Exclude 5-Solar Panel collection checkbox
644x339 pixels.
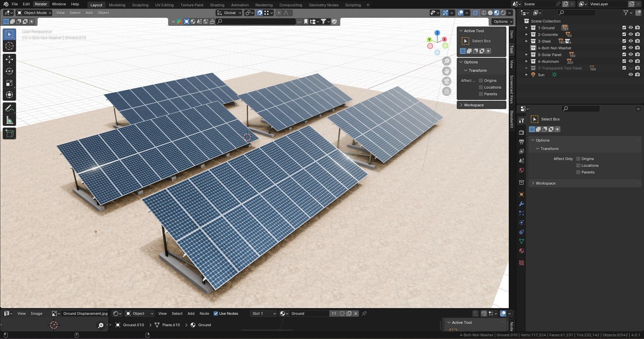624,55
